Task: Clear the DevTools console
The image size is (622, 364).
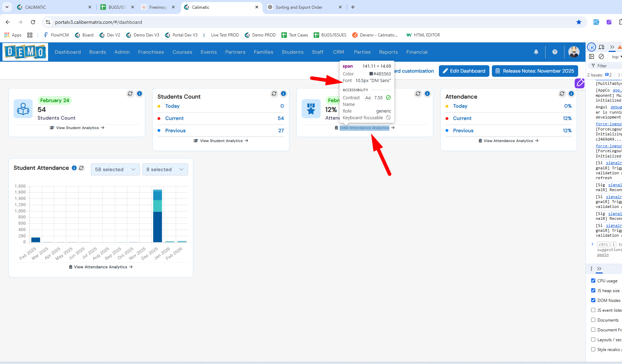Action: coord(601,56)
